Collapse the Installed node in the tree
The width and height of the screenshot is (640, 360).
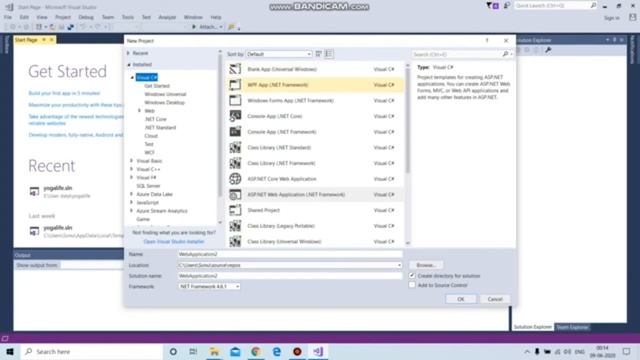[129, 64]
